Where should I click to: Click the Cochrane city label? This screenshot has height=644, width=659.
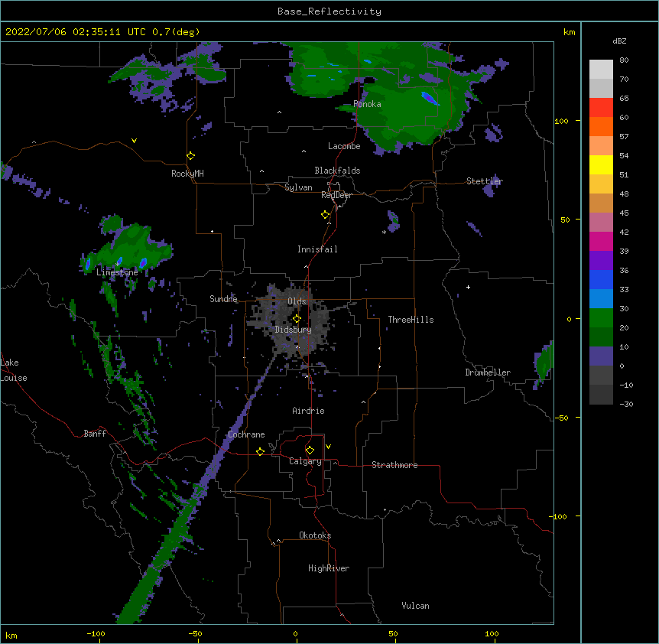[246, 434]
